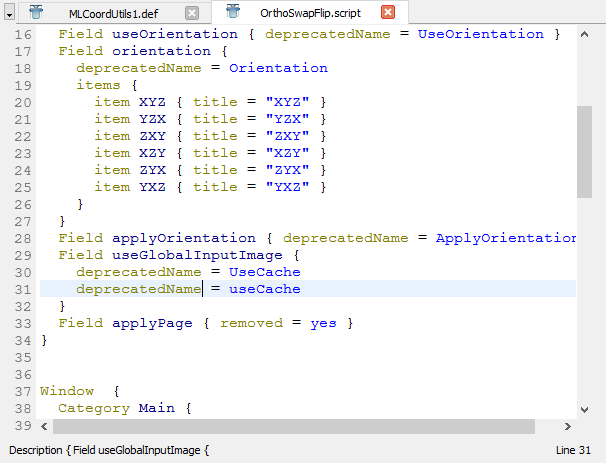Click the MLCoordUtils1.def file icon
Screen dimensions: 606x463
tap(37, 13)
